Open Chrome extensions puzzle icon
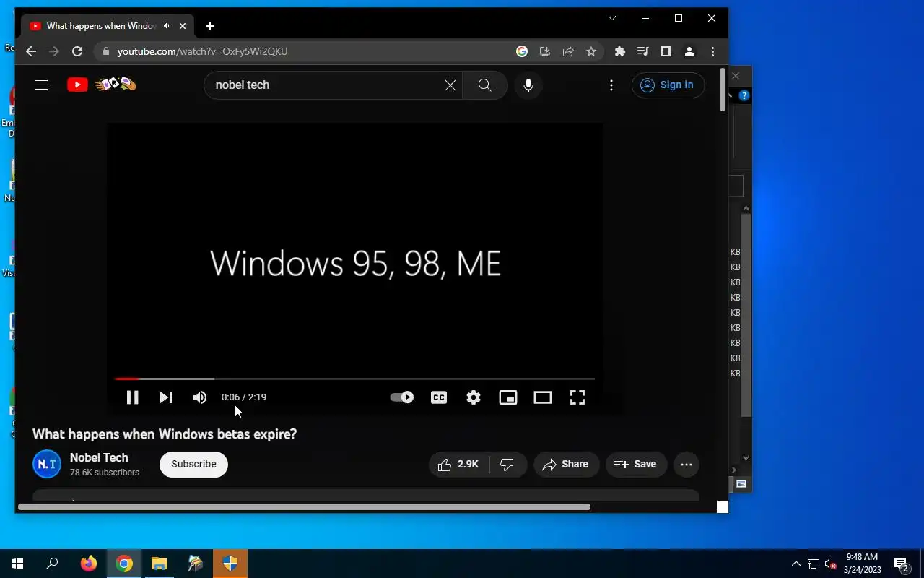 [x=619, y=51]
